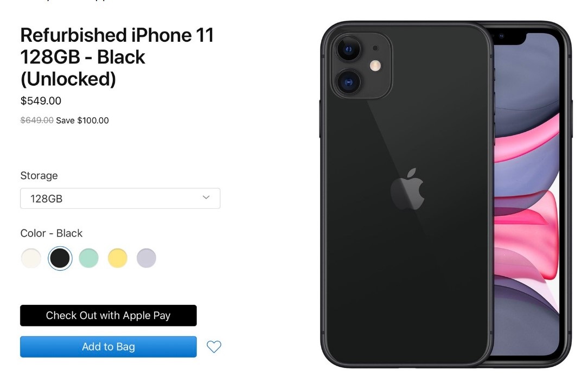The height and width of the screenshot is (389, 588).
Task: Select the purple color swatch
Action: point(146,258)
